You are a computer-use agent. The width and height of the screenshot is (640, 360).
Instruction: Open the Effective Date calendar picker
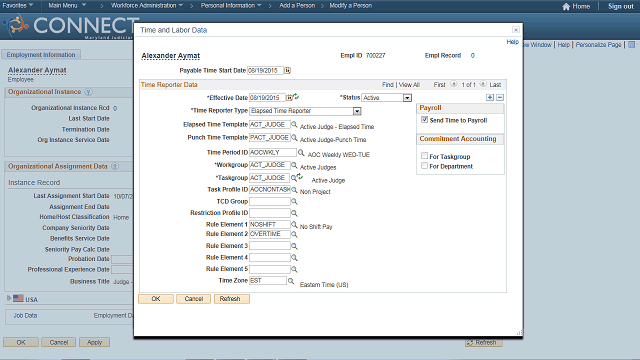[289, 98]
